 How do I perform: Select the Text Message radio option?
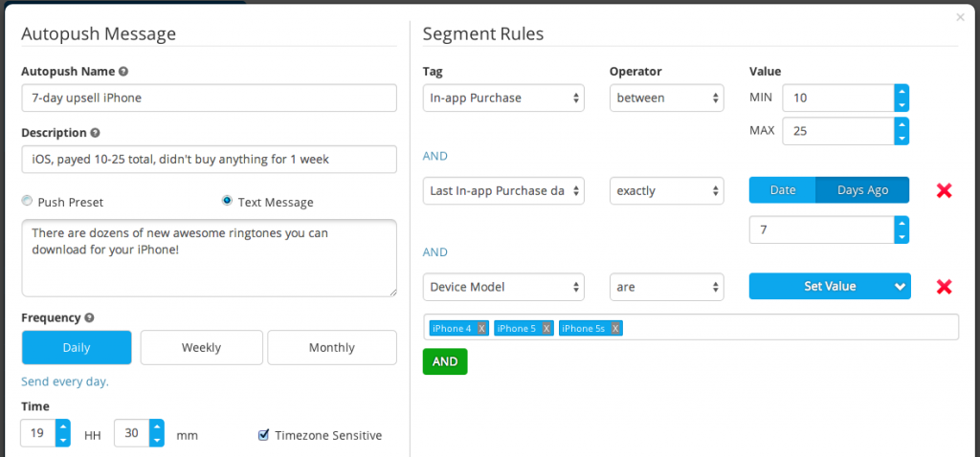[228, 201]
